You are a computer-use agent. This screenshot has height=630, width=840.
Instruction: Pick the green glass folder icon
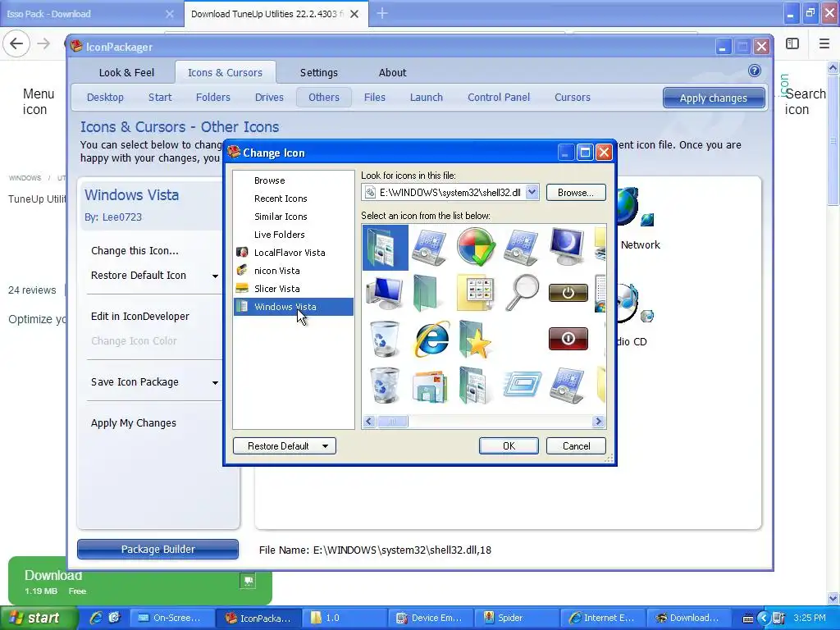pos(426,293)
